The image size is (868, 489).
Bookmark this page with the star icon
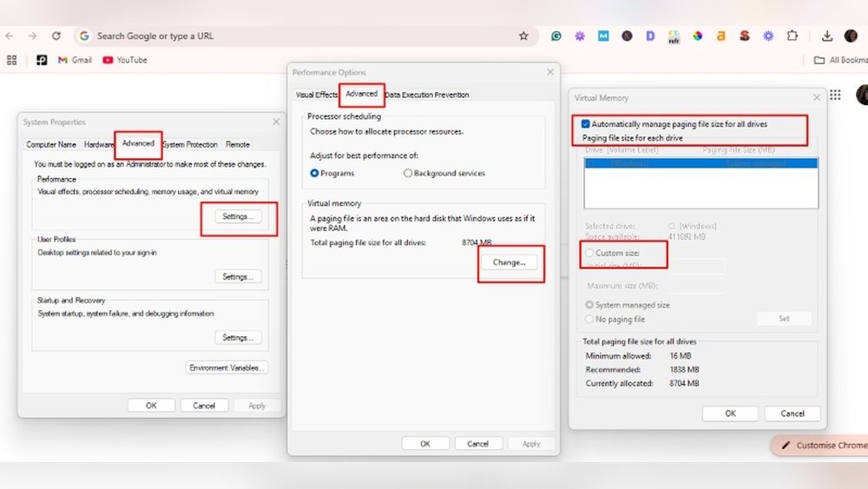[x=523, y=36]
